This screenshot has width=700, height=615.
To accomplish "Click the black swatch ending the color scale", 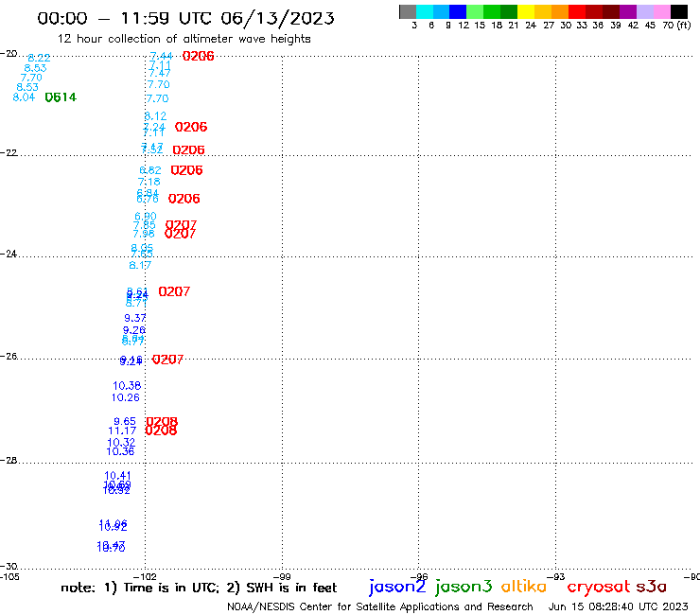I will point(678,11).
